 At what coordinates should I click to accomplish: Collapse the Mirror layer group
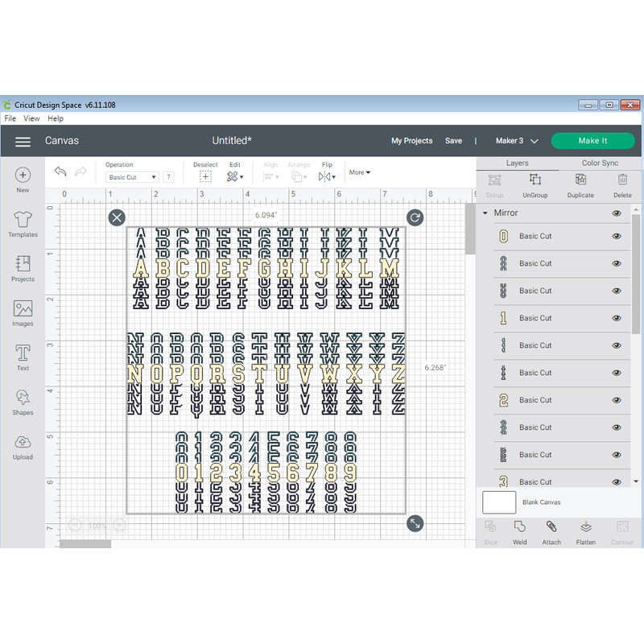pos(485,213)
